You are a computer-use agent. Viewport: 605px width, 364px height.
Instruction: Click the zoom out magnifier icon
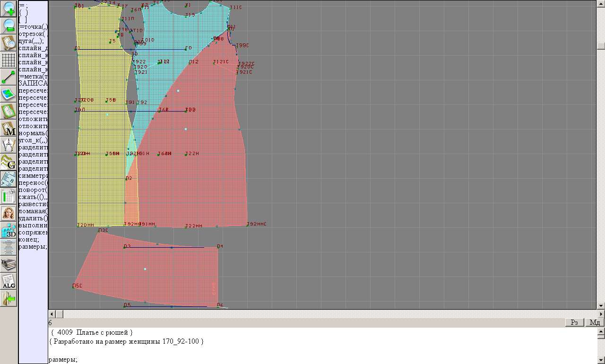(9, 26)
